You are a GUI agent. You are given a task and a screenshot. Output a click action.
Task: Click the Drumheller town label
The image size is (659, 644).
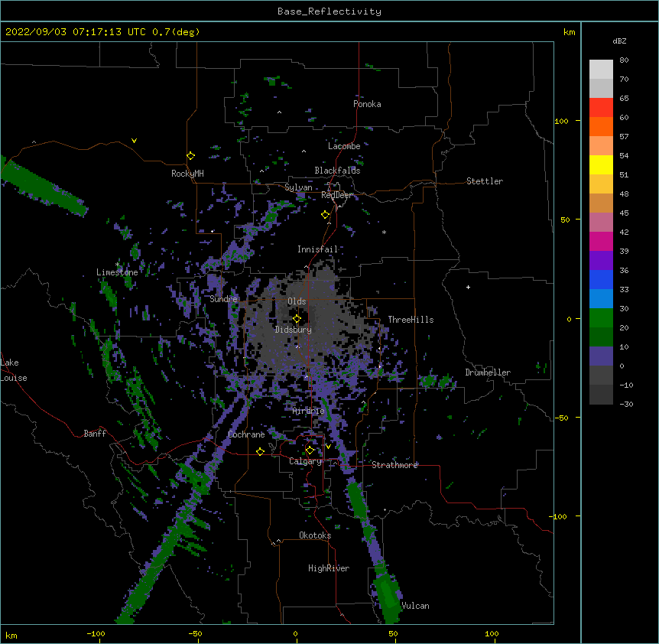488,372
